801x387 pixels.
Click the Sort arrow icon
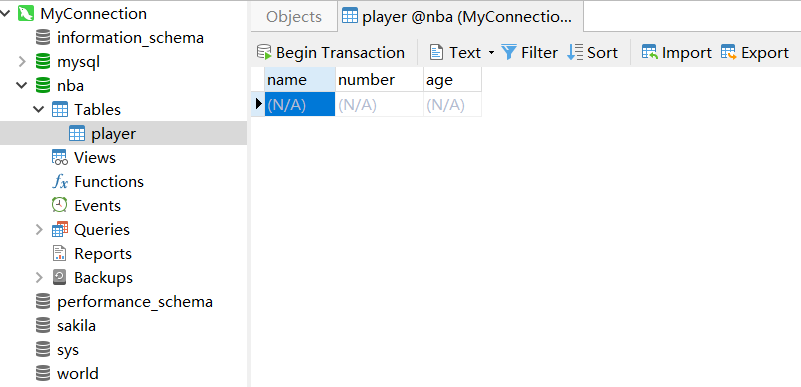(575, 53)
